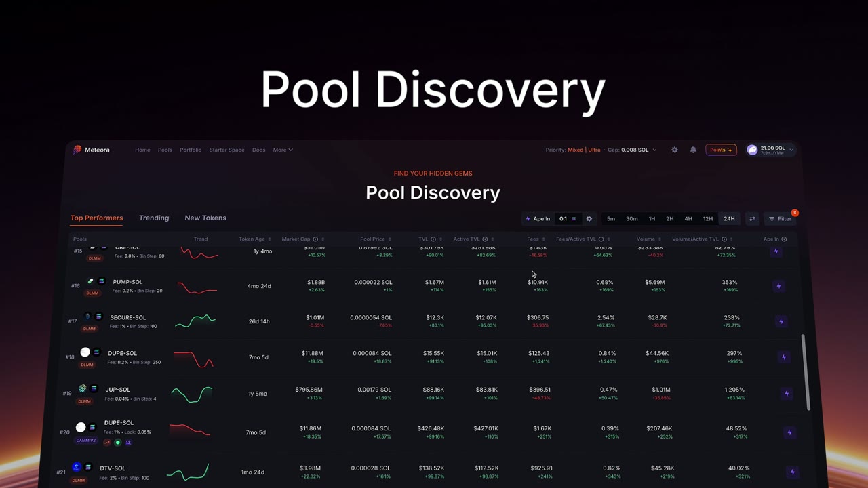Screen dimensions: 868x488
Task: Select 2H timeframe
Action: (669, 219)
